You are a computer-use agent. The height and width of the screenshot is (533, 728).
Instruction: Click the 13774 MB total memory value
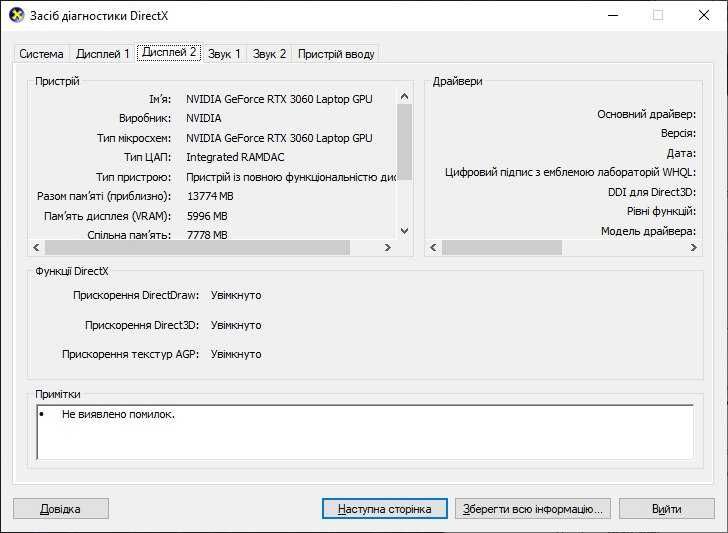tap(210, 196)
